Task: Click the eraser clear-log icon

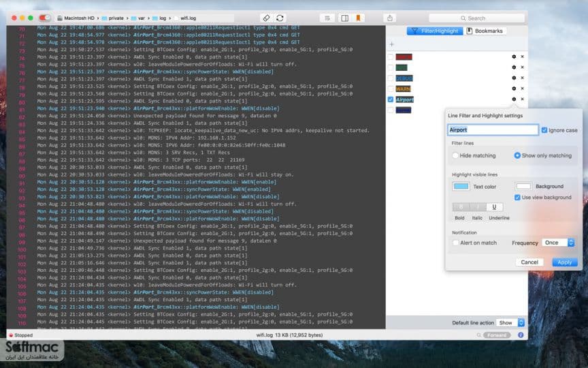Action: tap(266, 18)
